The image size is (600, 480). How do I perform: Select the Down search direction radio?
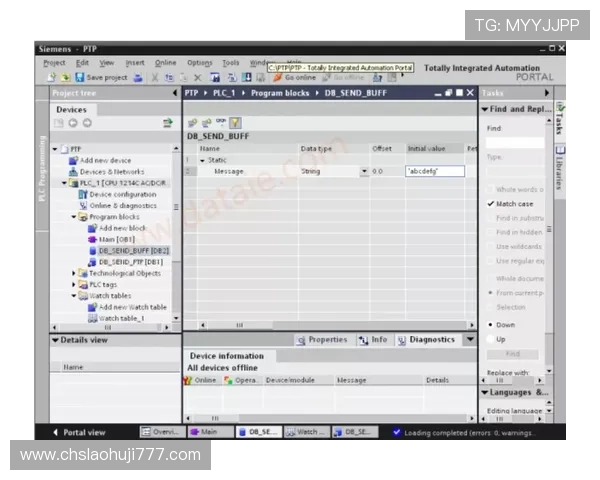pyautogui.click(x=491, y=325)
